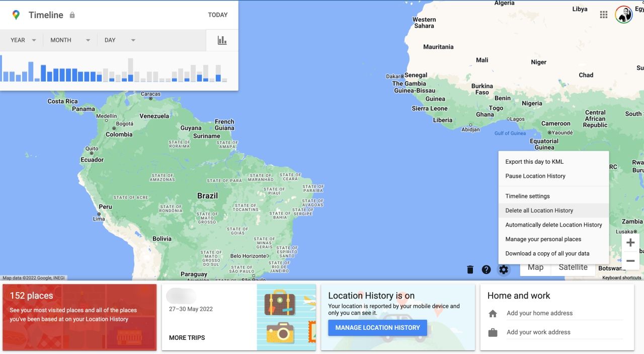Open Timeline settings from menu
The image size is (644, 354).
pyautogui.click(x=553, y=196)
